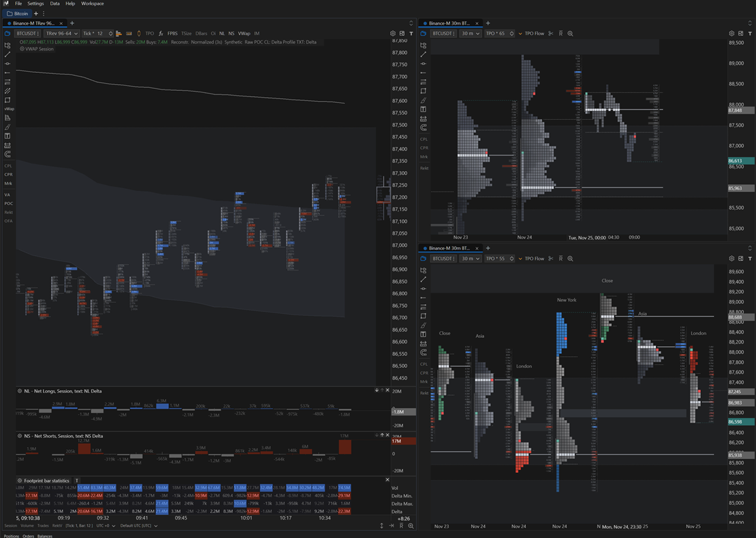Open the 30 m timeframe dropdown in top chart
756x538 pixels.
(x=470, y=34)
